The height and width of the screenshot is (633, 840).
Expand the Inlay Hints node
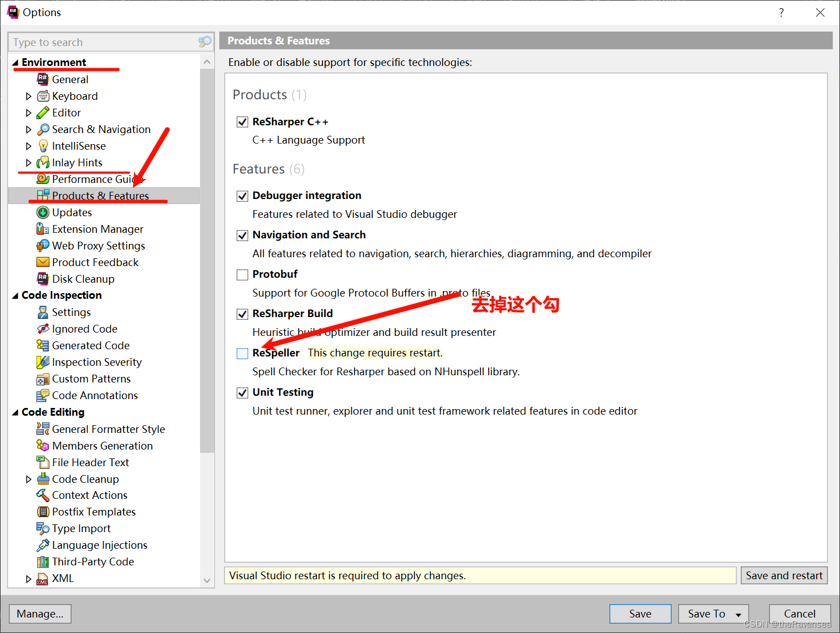point(29,162)
